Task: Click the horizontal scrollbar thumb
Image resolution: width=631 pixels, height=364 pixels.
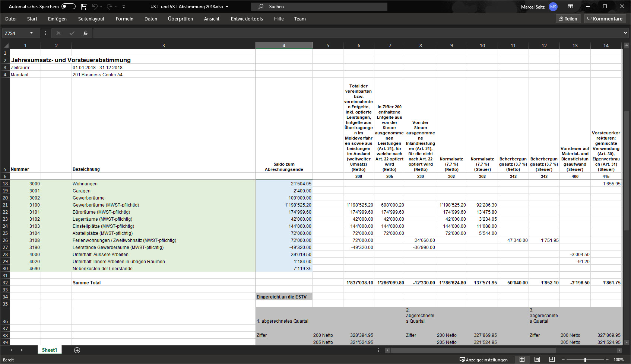Action: pyautogui.click(x=473, y=350)
